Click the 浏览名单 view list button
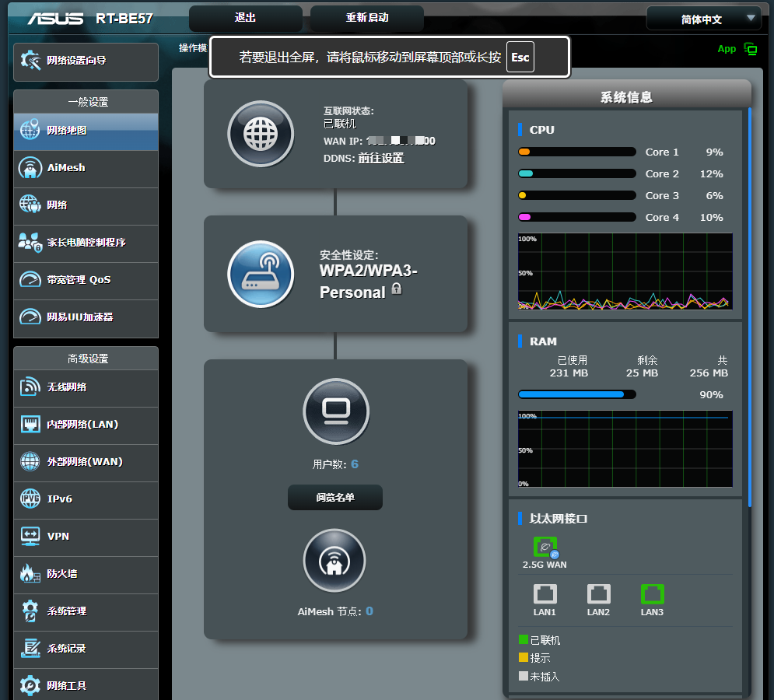Image resolution: width=774 pixels, height=700 pixels. coord(334,498)
